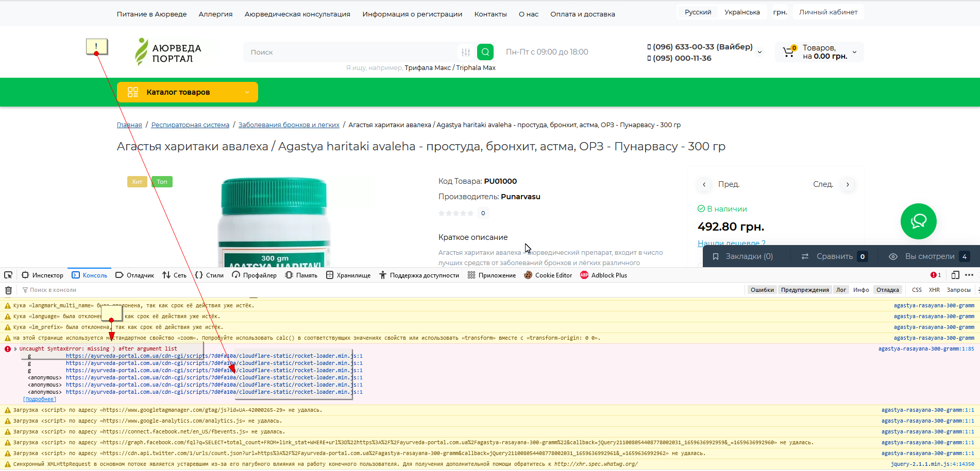Viewport: 980px width, 471px height.
Task: Click the eye icon for viewed items
Action: (893, 256)
